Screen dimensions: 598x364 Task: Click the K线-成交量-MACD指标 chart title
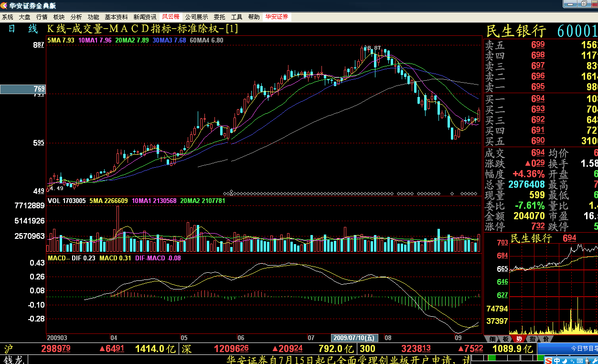(x=142, y=29)
